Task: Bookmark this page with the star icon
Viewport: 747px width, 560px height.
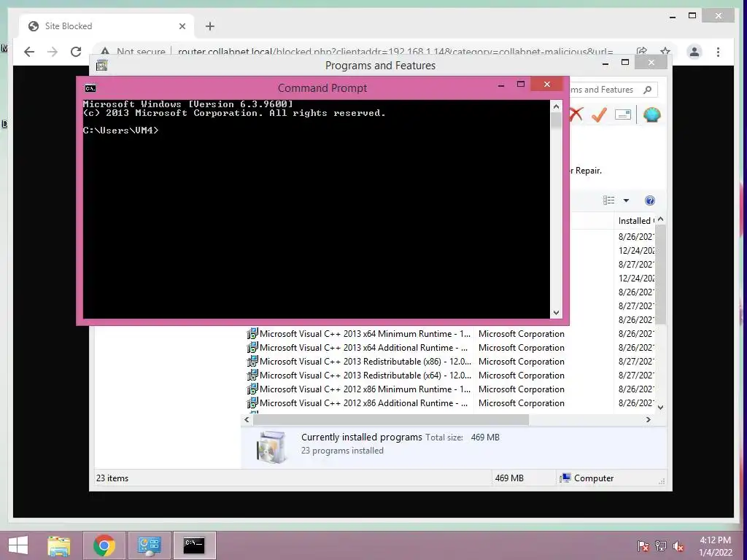Action: pos(665,52)
